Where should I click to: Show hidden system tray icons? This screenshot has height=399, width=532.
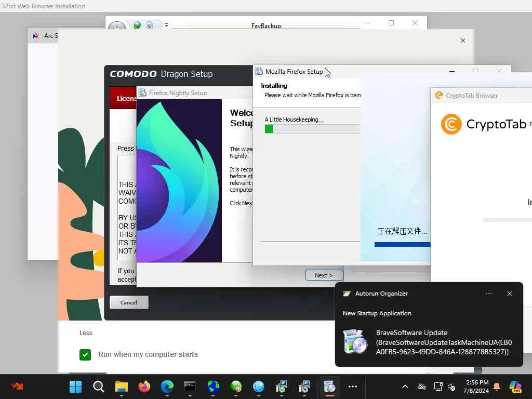pyautogui.click(x=405, y=387)
